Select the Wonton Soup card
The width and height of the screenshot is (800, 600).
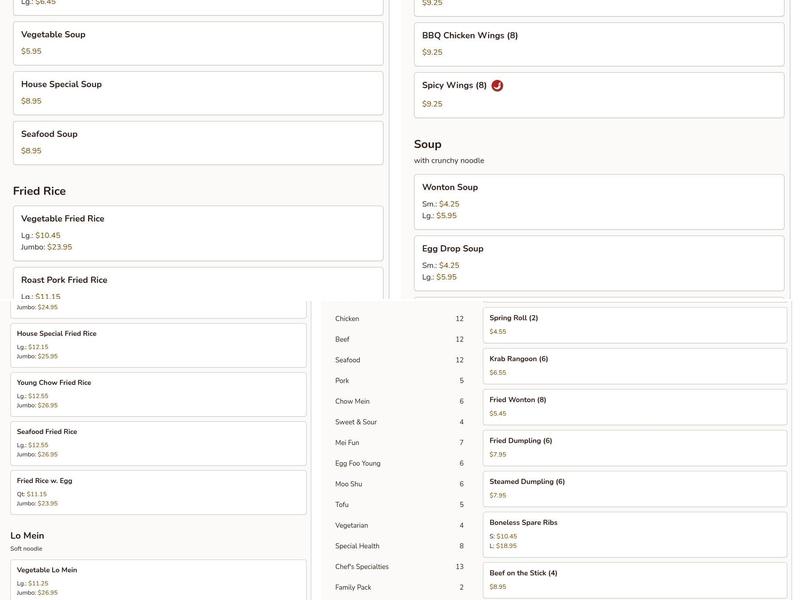598,201
